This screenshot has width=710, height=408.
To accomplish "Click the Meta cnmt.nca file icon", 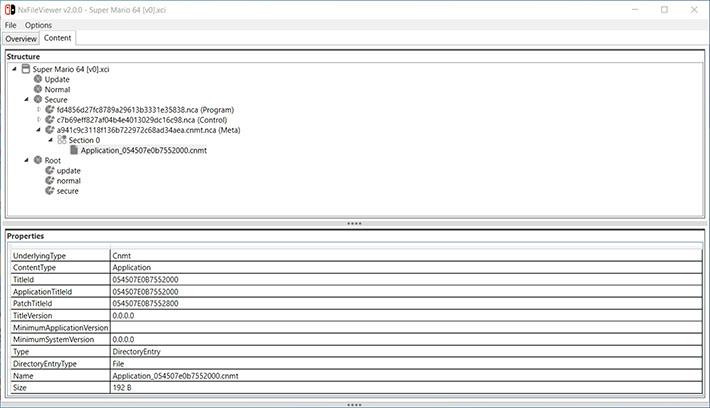I will pos(50,130).
